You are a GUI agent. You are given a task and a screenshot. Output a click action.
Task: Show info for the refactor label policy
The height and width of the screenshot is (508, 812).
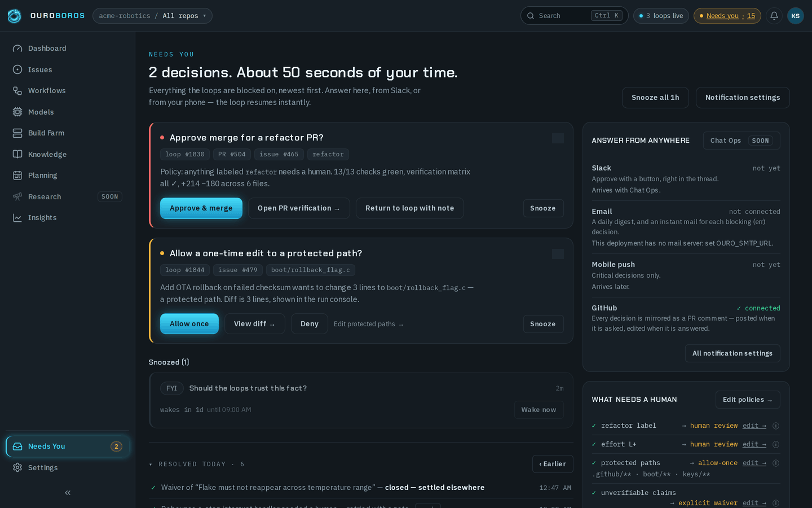pos(776,426)
